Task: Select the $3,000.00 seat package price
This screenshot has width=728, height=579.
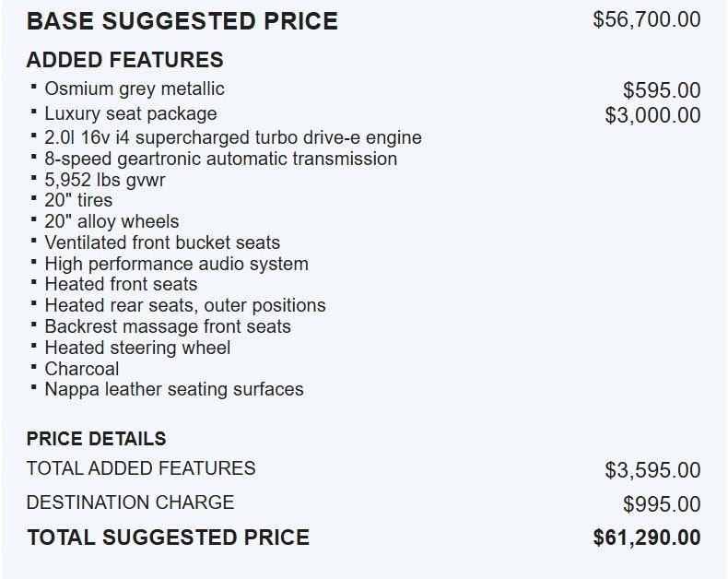Action: pyautogui.click(x=652, y=115)
